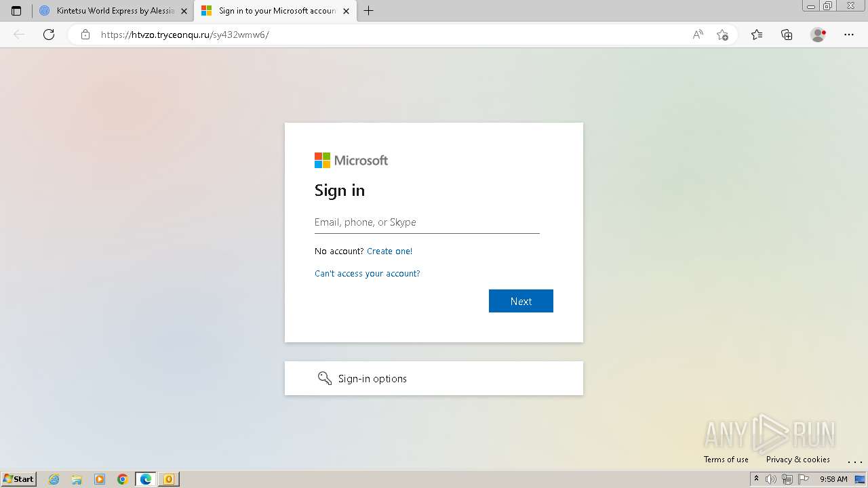Open Sign-in options

pos(434,378)
